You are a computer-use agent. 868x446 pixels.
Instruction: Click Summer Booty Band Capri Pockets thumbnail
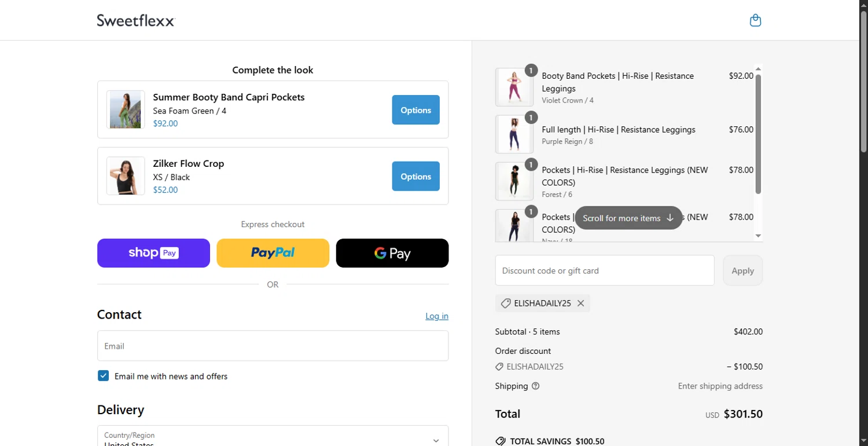click(x=126, y=109)
